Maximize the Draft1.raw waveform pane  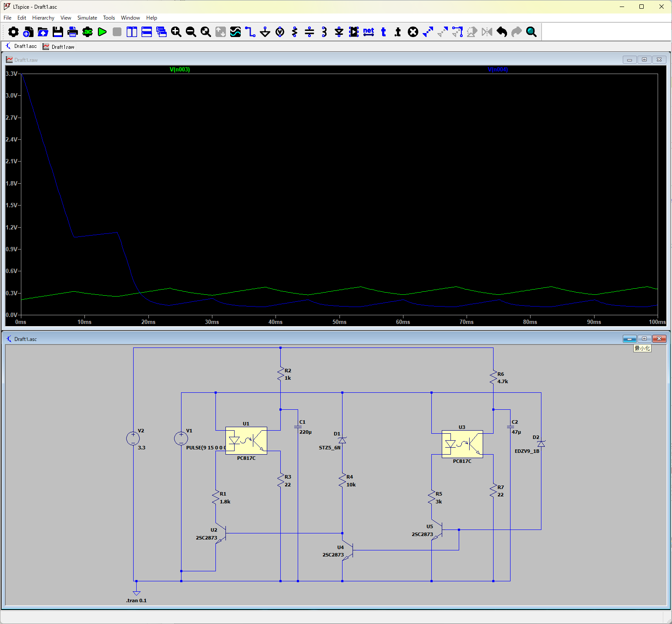[645, 60]
